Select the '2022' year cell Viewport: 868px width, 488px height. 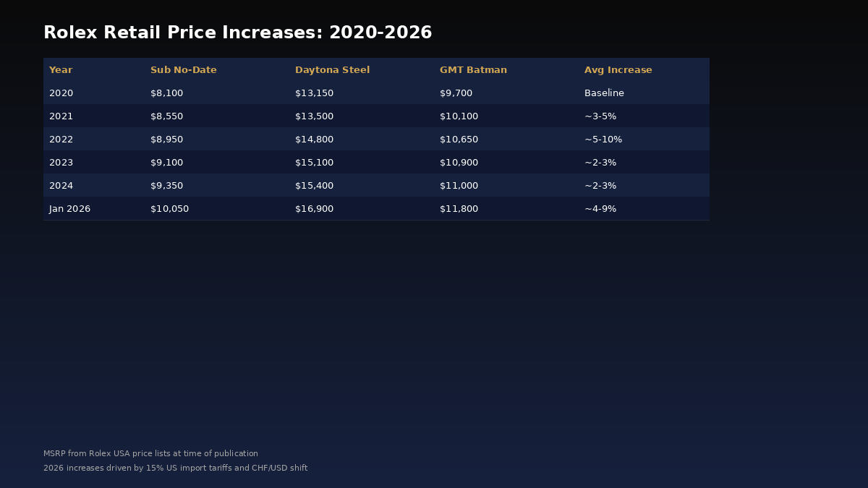point(61,140)
